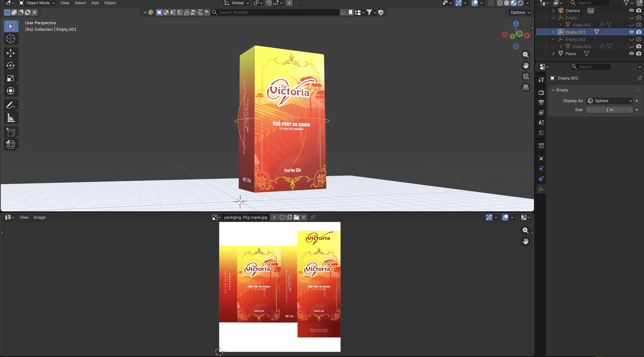The image size is (644, 357).
Task: Open the Object Constraints properties tab
Action: click(x=541, y=179)
